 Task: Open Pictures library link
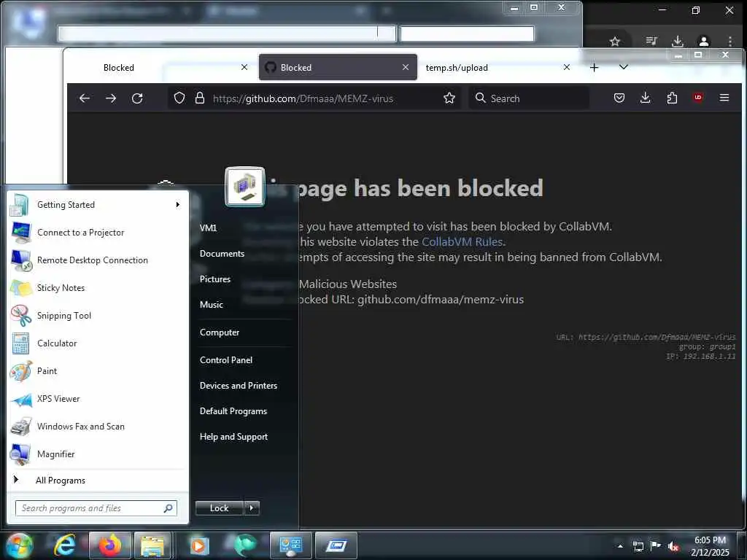[215, 279]
